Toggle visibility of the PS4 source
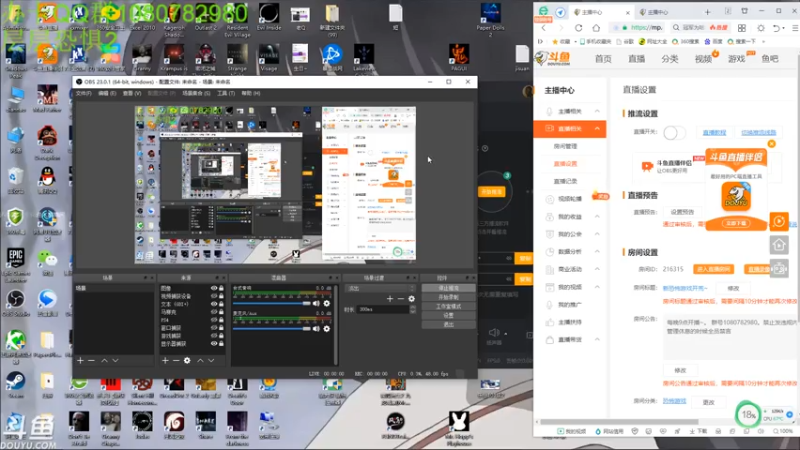 [x=214, y=320]
